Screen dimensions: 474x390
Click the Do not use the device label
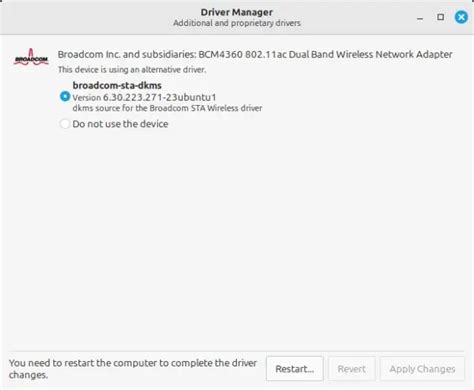click(x=120, y=124)
